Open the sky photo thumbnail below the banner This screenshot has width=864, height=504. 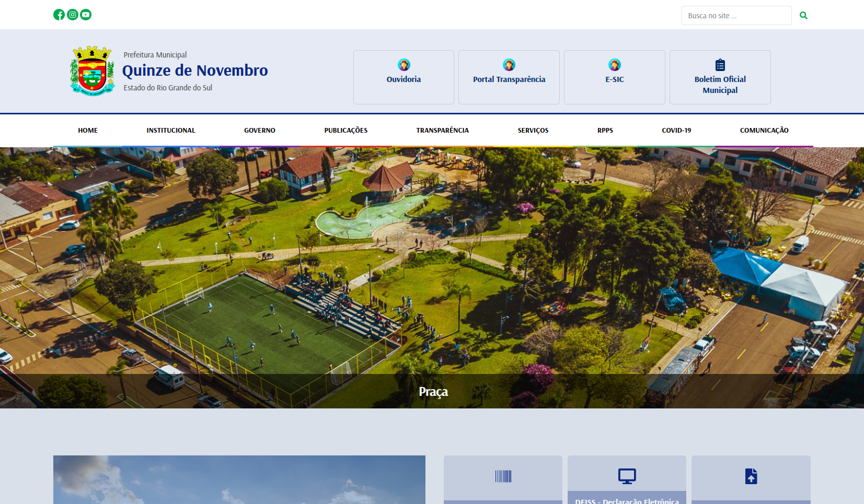[239, 479]
